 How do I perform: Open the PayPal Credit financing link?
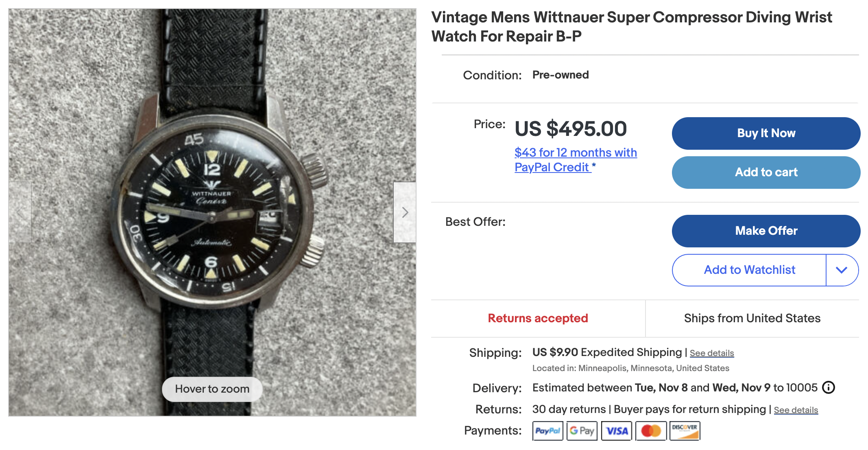tap(575, 160)
